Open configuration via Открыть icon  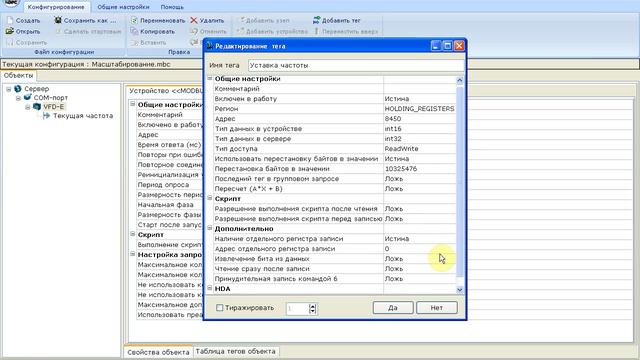coord(10,31)
